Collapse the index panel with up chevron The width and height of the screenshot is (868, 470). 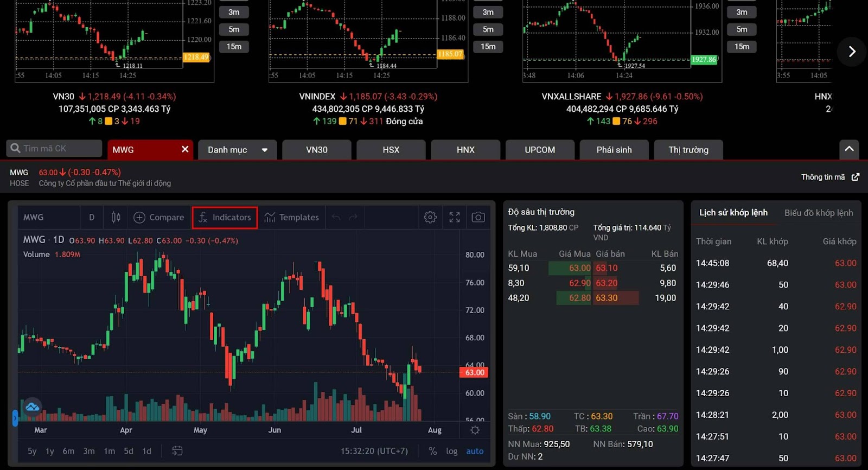point(849,149)
